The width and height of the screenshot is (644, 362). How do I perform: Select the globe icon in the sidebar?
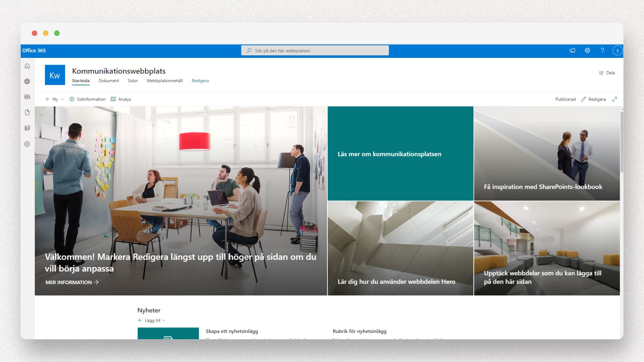[x=27, y=81]
